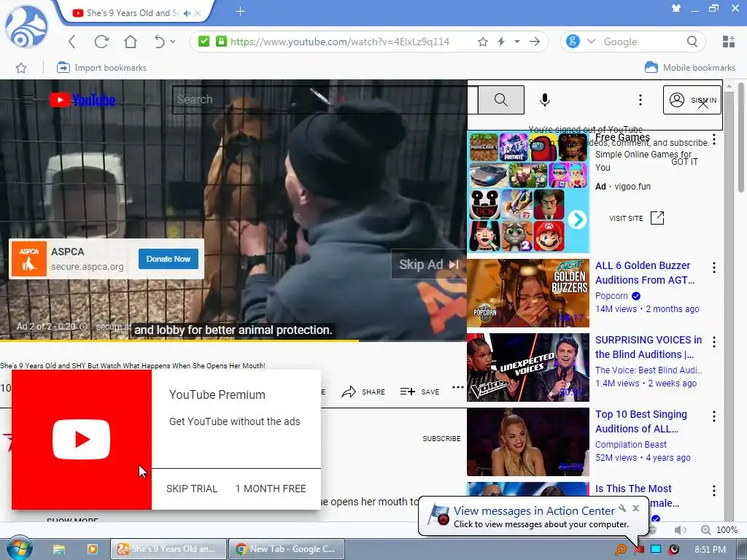Open secure.aspca.org ad link
Screen dimensions: 747x560
coord(88,267)
